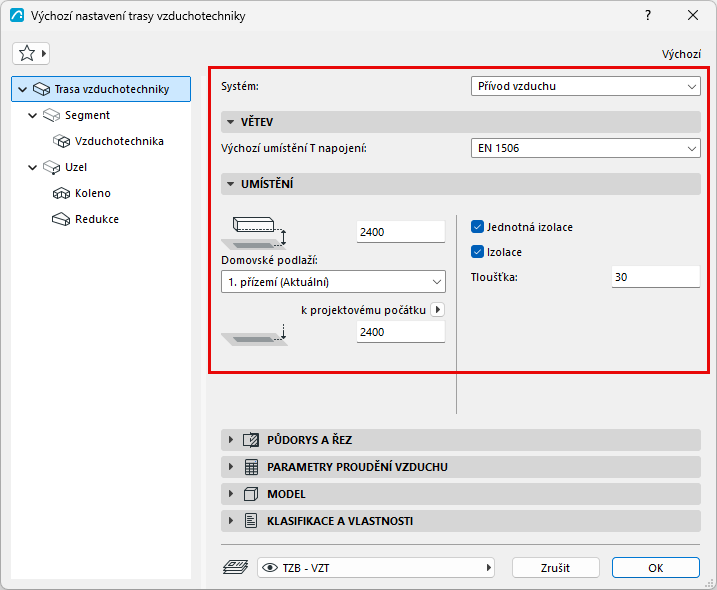Open the Systém dropdown Přívod vzduchu
Image resolution: width=717 pixels, height=590 pixels.
(x=585, y=86)
